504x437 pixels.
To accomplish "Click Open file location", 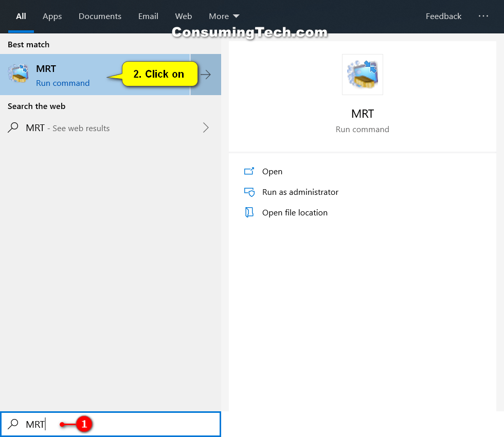I will (295, 212).
